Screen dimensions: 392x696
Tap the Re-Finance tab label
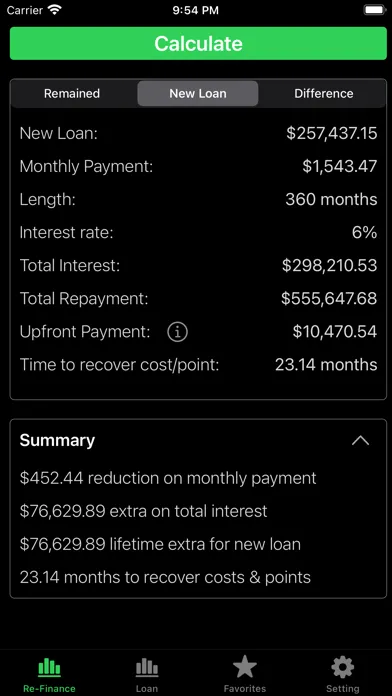coord(49,688)
